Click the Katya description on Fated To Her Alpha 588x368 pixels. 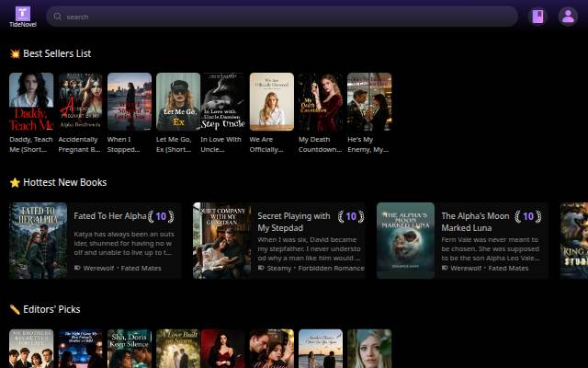tap(124, 243)
